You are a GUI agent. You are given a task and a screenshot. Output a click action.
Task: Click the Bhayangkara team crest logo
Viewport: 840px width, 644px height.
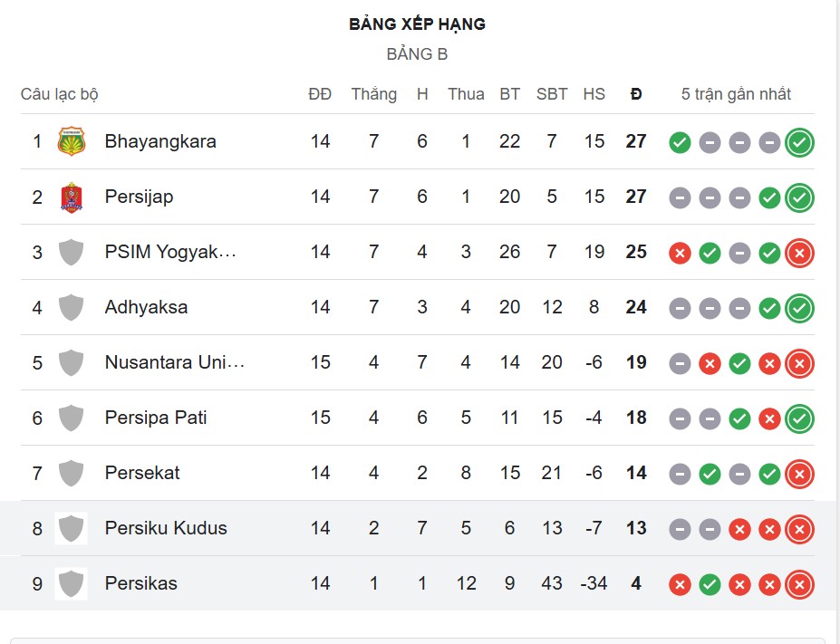71,141
